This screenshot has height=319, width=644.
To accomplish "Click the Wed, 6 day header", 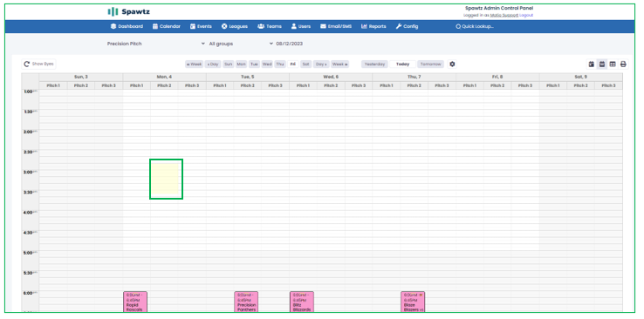I will (331, 77).
